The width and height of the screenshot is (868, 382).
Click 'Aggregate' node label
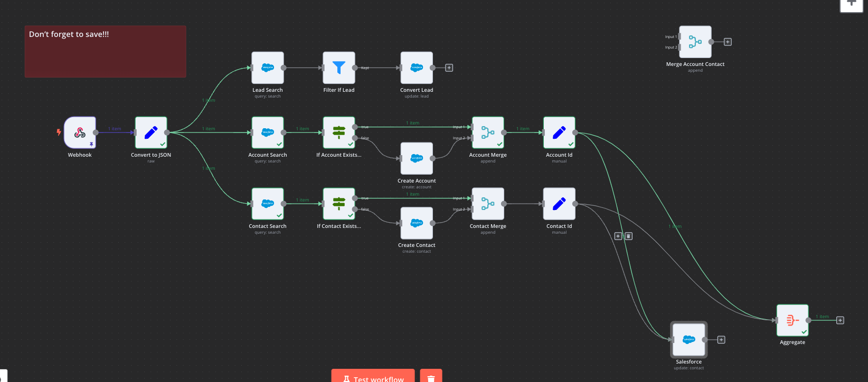tap(792, 342)
